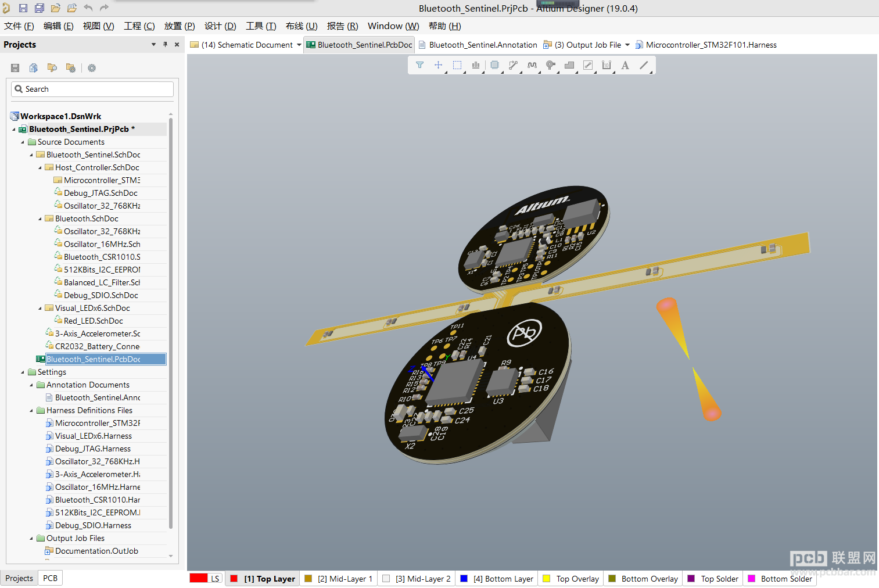This screenshot has width=879, height=588.
Task: Click the red LS layer set swatch
Action: 199,578
